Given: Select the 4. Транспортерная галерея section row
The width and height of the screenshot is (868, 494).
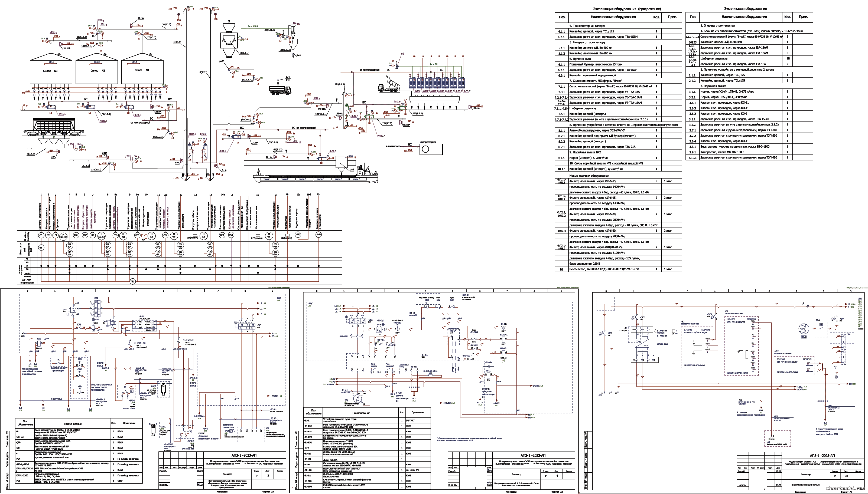Looking at the screenshot, I should tap(618, 26).
